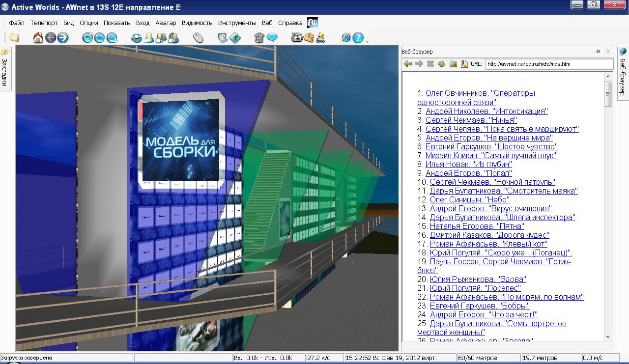The image size is (629, 364).
Task: Open link "Пока святые маршируют"
Action: (502, 129)
